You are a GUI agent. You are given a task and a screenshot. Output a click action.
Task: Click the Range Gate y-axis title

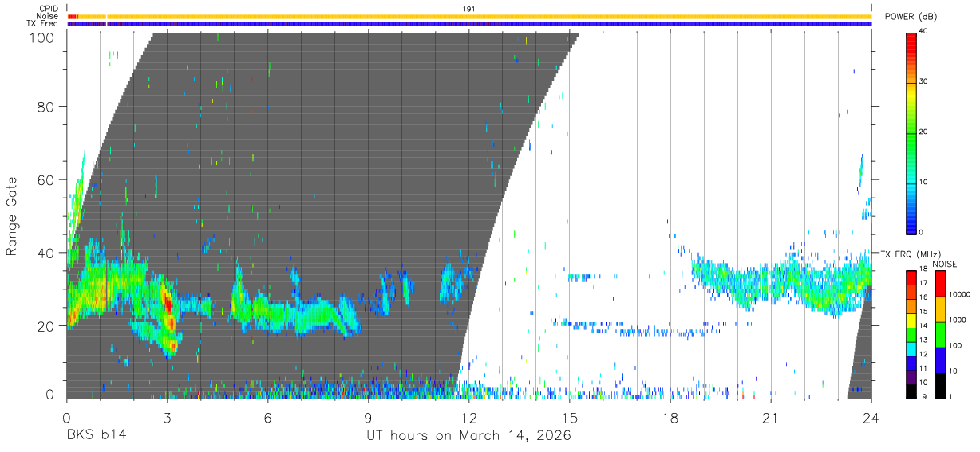pyautogui.click(x=13, y=215)
